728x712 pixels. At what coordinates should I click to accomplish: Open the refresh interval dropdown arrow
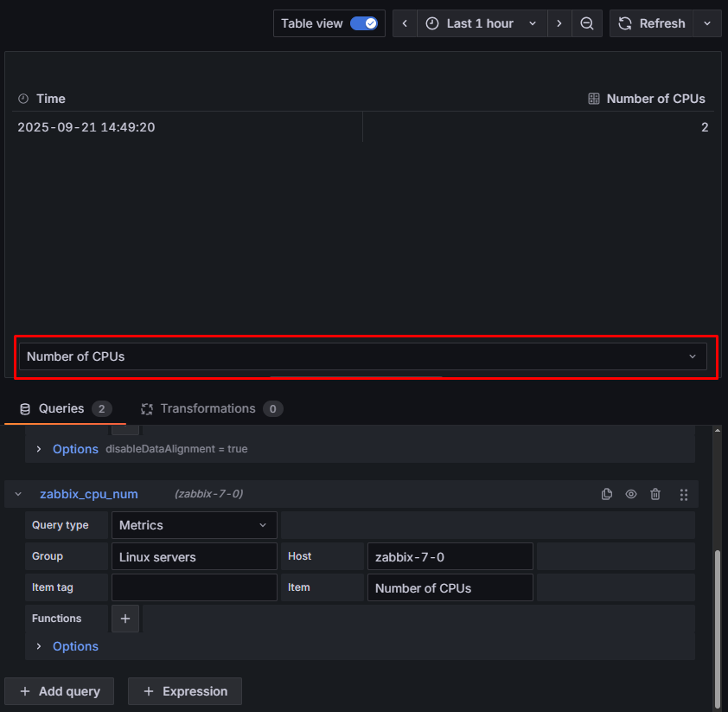click(x=708, y=23)
